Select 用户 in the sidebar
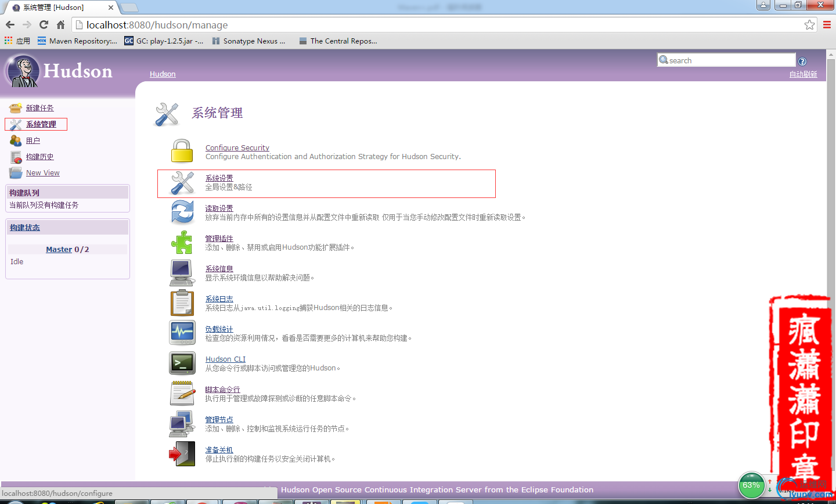This screenshot has width=836, height=504. [x=33, y=141]
